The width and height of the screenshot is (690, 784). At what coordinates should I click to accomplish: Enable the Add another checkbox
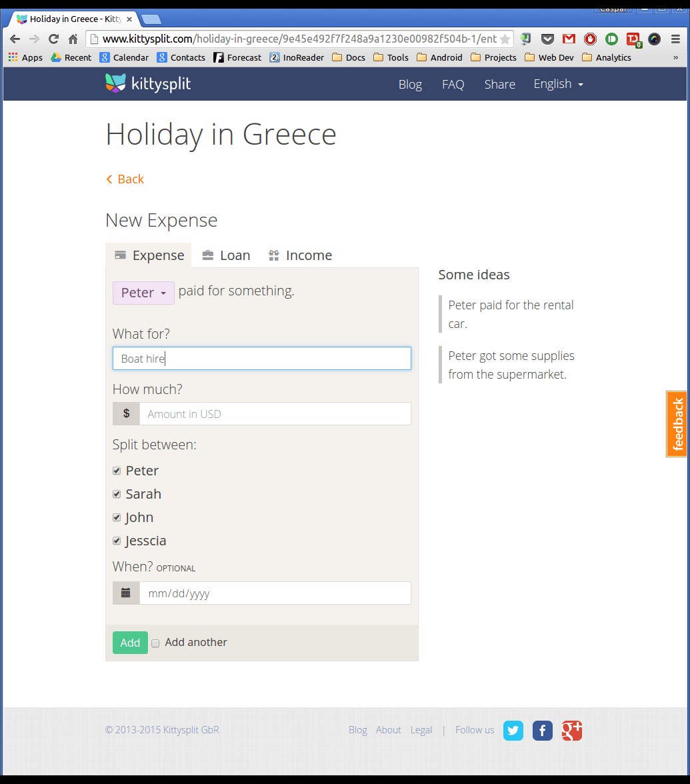155,643
